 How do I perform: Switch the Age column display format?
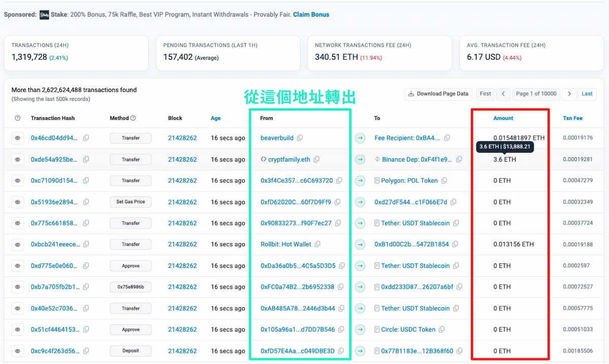(216, 118)
